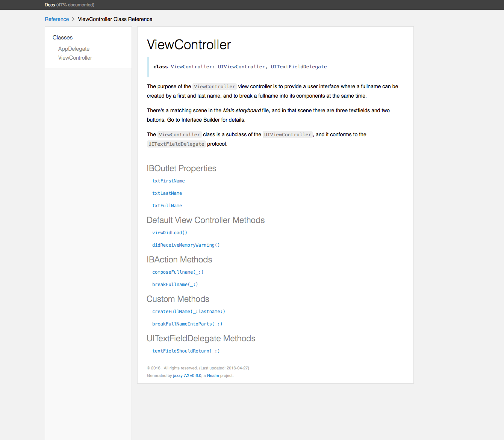View breakFullNameIntoParts(_:) custom method details
The width and height of the screenshot is (504, 440).
click(187, 324)
